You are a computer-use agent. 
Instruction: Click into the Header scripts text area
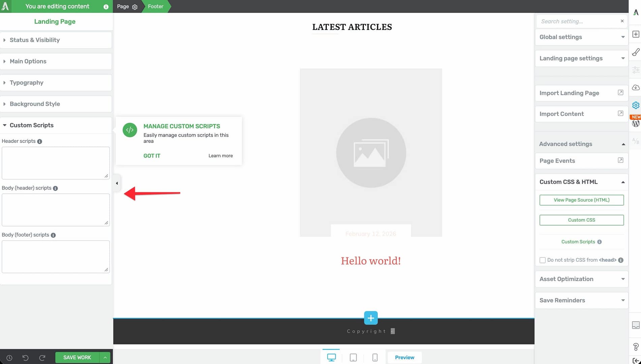point(56,163)
